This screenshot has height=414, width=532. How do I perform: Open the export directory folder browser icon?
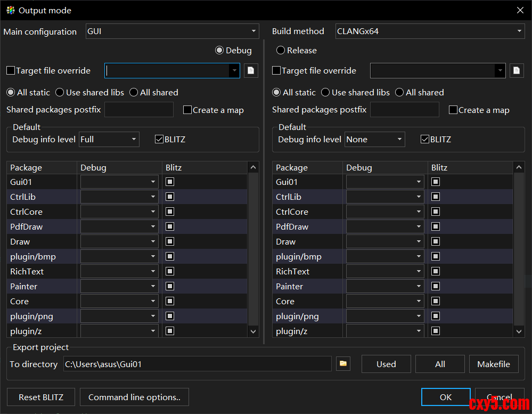[x=343, y=364]
